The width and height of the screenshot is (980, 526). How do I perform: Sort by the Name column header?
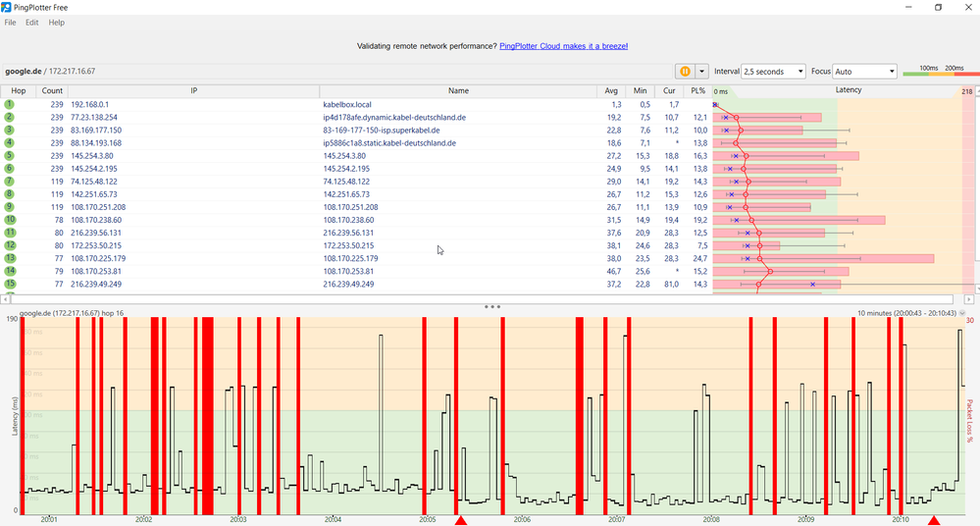[x=458, y=90]
